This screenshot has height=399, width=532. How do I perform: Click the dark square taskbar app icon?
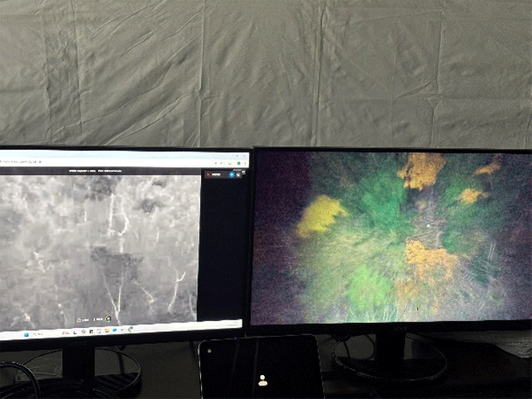tap(91, 331)
